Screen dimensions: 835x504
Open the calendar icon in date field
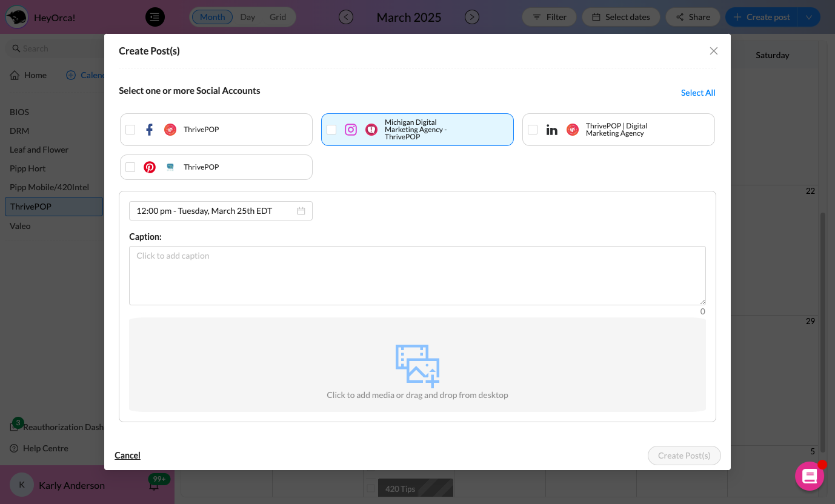(x=301, y=211)
